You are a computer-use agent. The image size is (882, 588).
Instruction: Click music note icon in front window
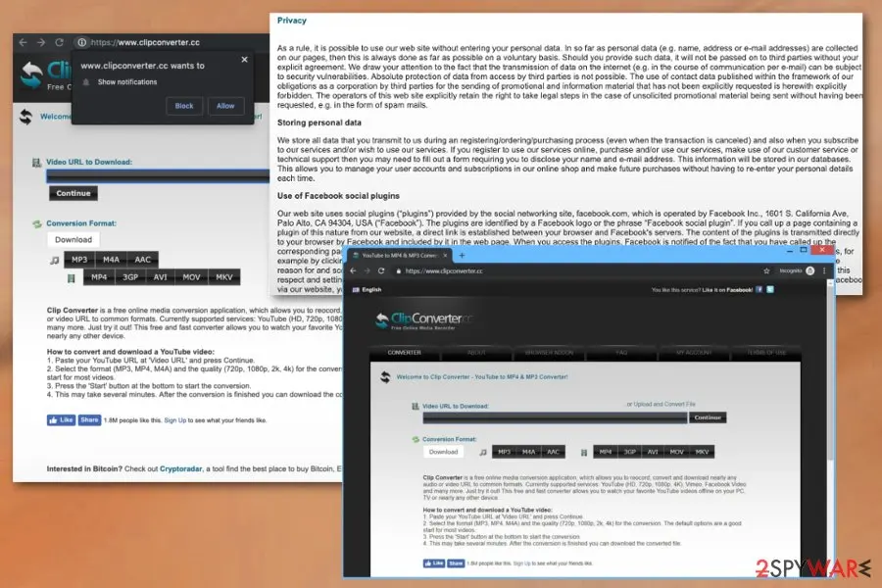click(x=482, y=453)
